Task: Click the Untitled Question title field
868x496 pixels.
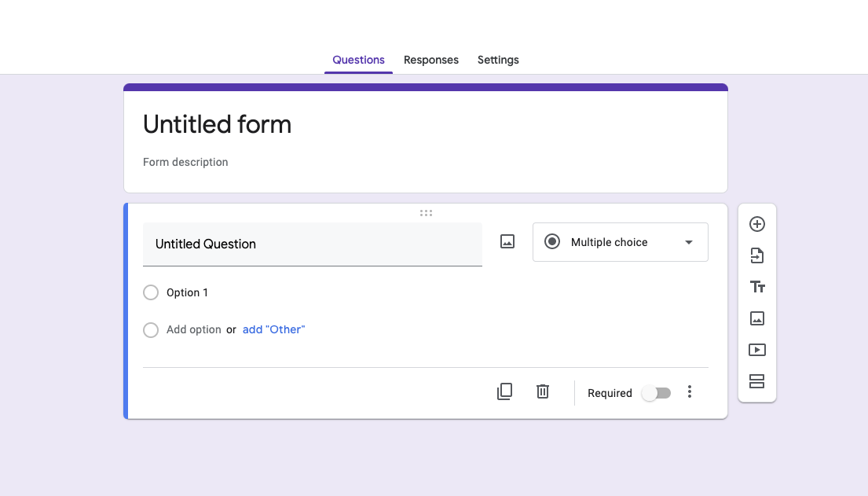Action: [312, 244]
